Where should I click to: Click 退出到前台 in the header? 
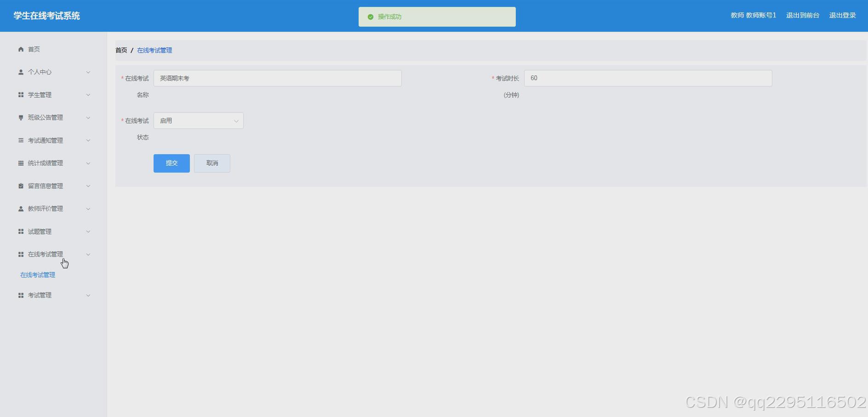click(803, 16)
